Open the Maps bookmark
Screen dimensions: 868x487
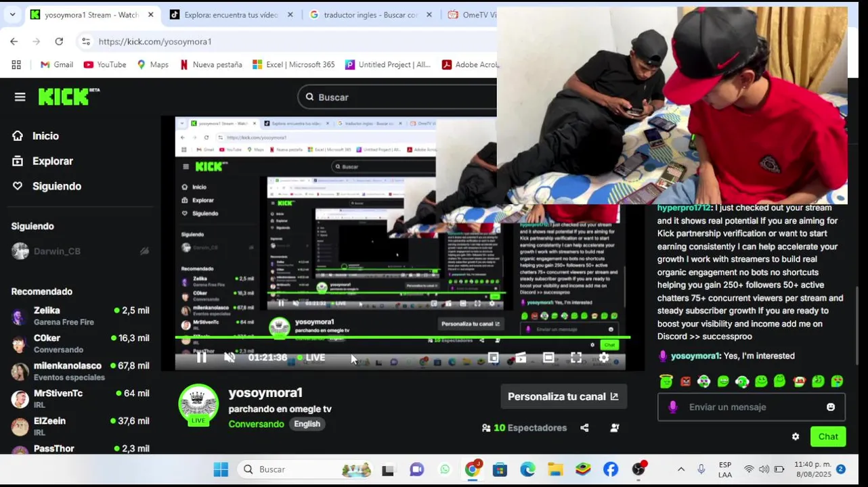pos(152,65)
